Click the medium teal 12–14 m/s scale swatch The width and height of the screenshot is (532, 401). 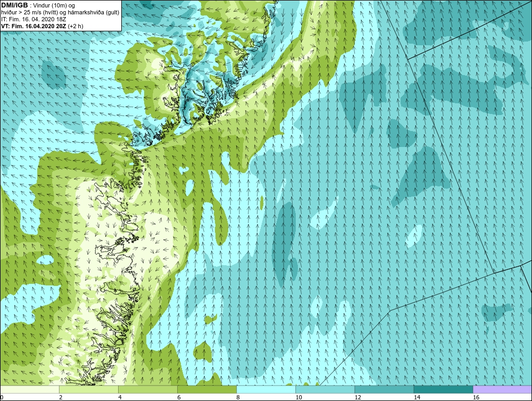pos(384,389)
